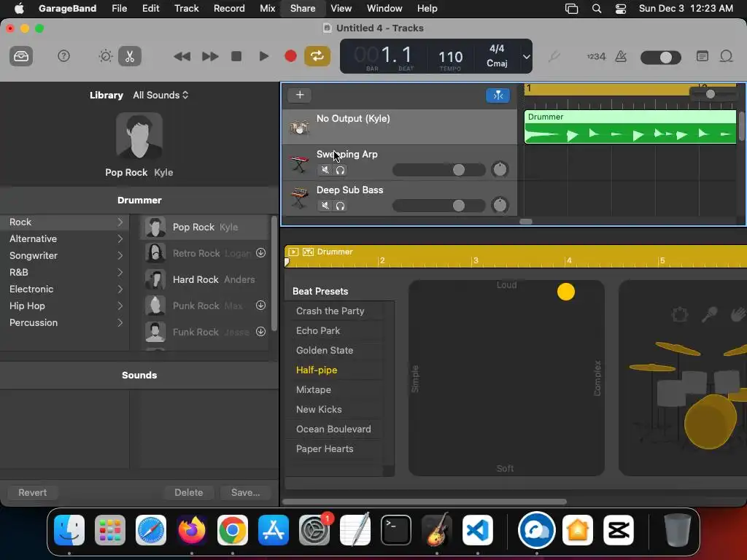Select the No Output (Kyle) drummer track icon
Viewport: 747px width, 560px height.
[x=299, y=127]
